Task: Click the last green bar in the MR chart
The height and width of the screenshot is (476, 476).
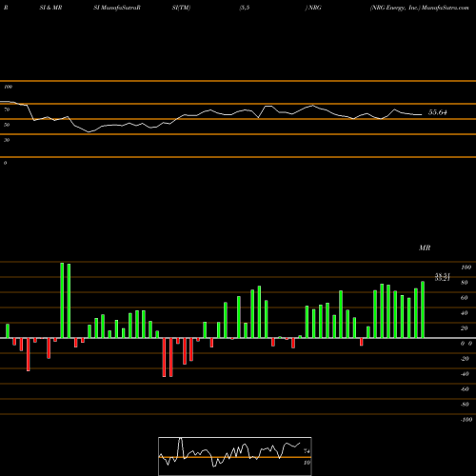Action: tap(423, 309)
